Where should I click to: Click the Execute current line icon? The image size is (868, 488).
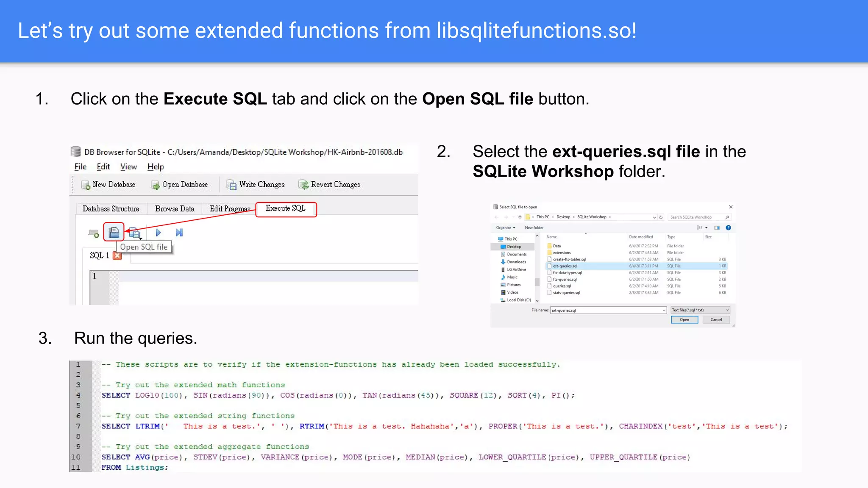179,233
